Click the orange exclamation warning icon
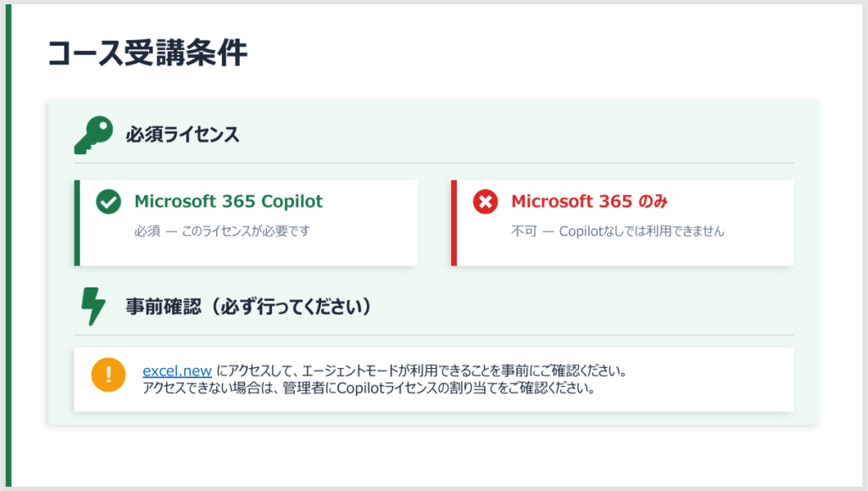Image resolution: width=868 pixels, height=491 pixels. 108,375
